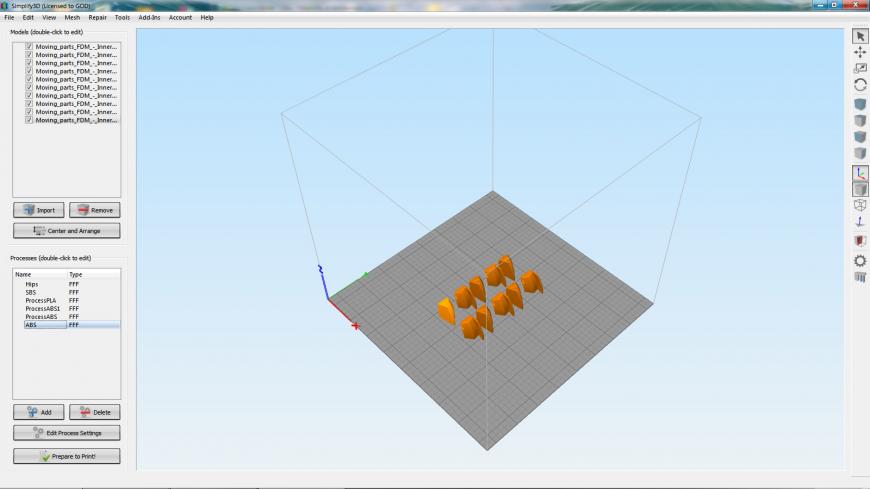Viewport: 870px width, 489px height.
Task: Select the Hips process row
Action: click(x=67, y=284)
